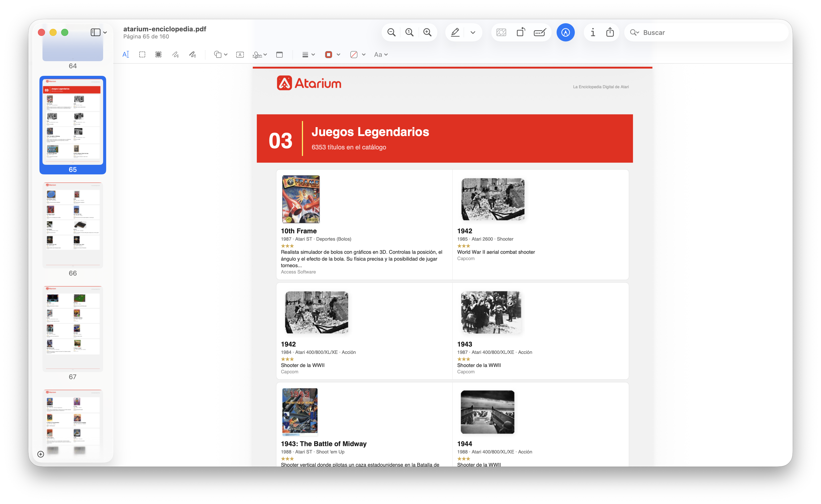Choose the Rectangular Selection tool
Viewport: 821px width, 504px height.
pos(142,54)
